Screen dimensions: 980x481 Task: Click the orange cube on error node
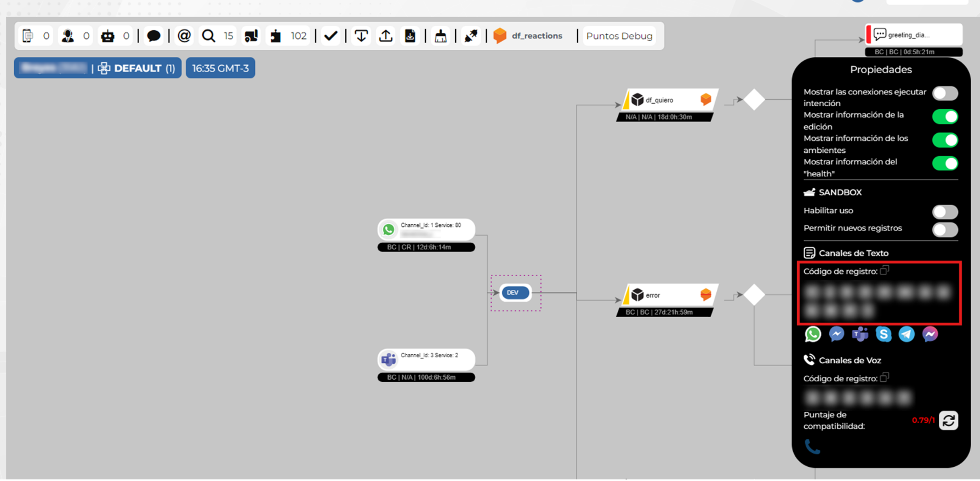pyautogui.click(x=706, y=295)
